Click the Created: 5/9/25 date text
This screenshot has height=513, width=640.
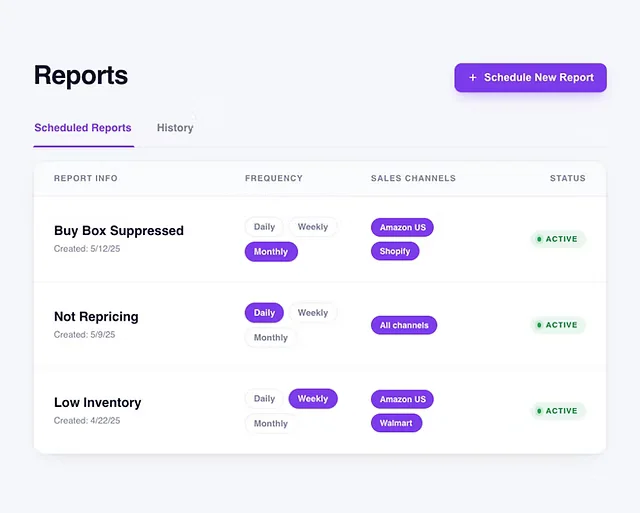tap(84, 335)
